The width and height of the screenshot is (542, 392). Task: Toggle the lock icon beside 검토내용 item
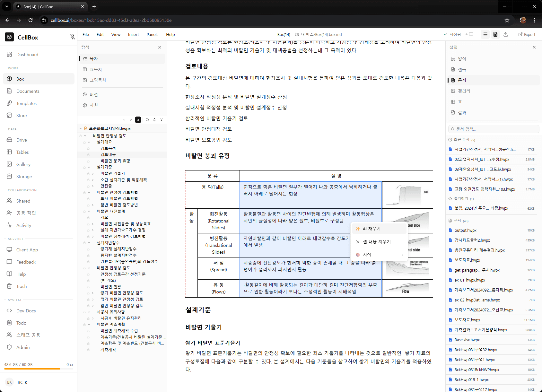tap(89, 154)
